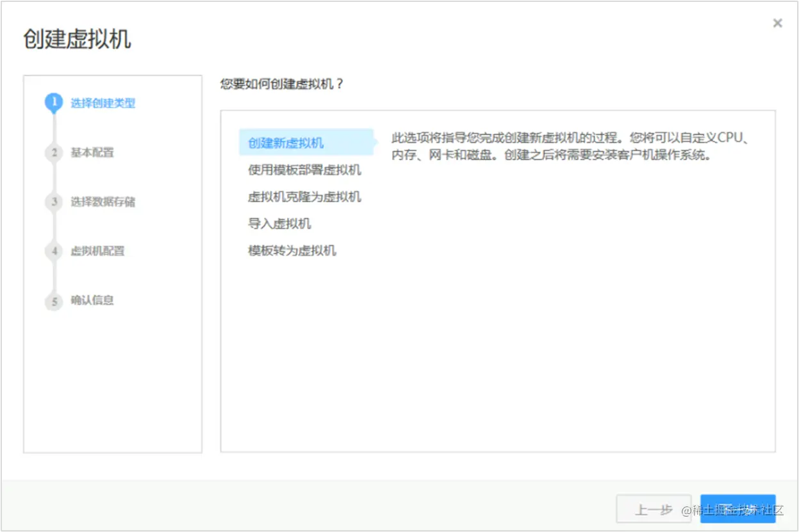Screen dimensions: 799x532
Task: Click the blue 下一步 button
Action: [738, 510]
